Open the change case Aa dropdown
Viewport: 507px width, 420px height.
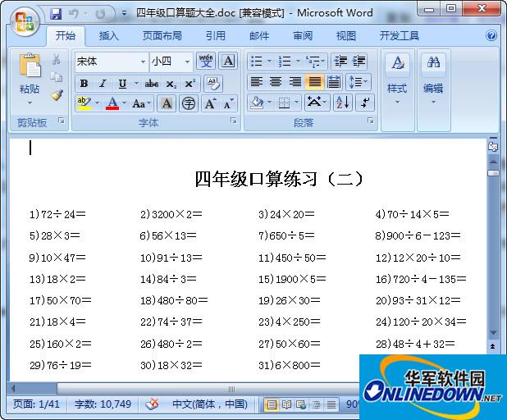pos(141,103)
